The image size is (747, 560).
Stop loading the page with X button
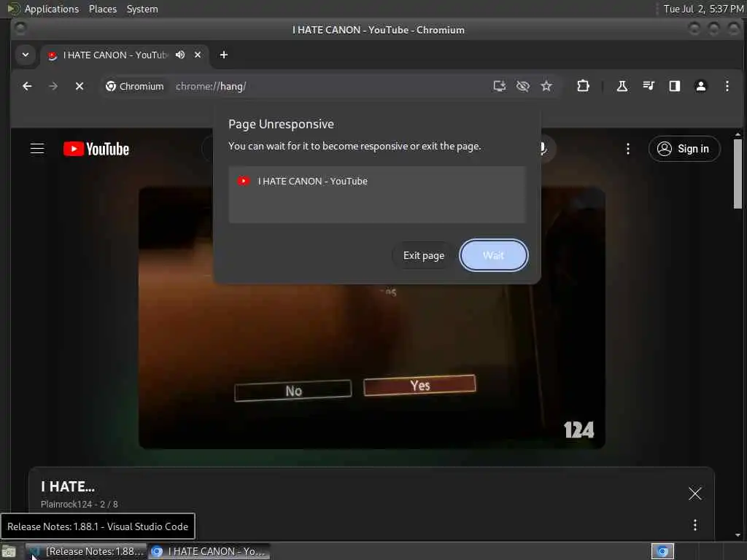click(80, 86)
